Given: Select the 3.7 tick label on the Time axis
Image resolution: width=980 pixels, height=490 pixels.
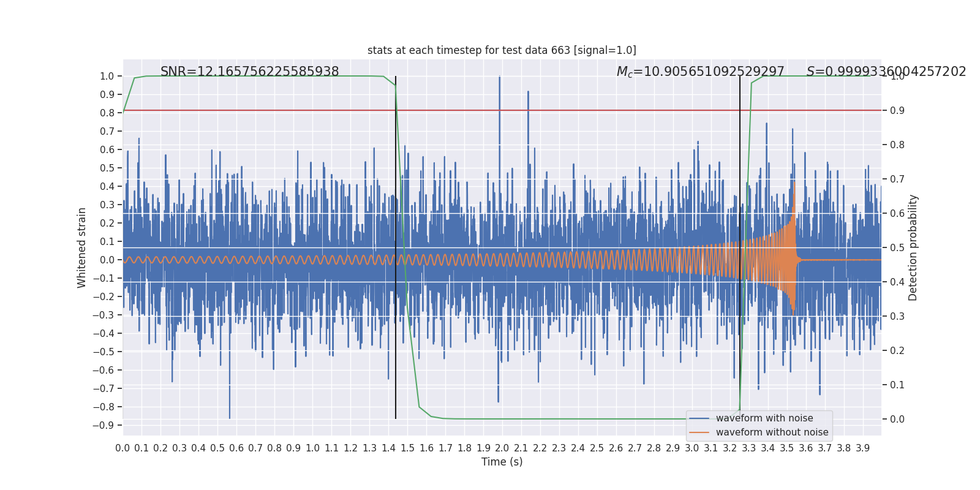Looking at the screenshot, I should 825,448.
